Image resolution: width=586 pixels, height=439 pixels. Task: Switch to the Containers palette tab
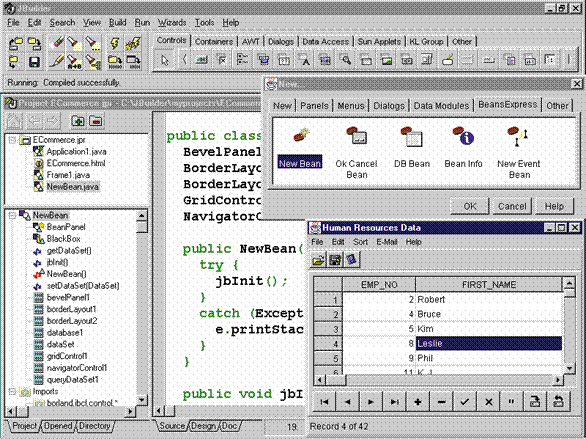(x=214, y=41)
